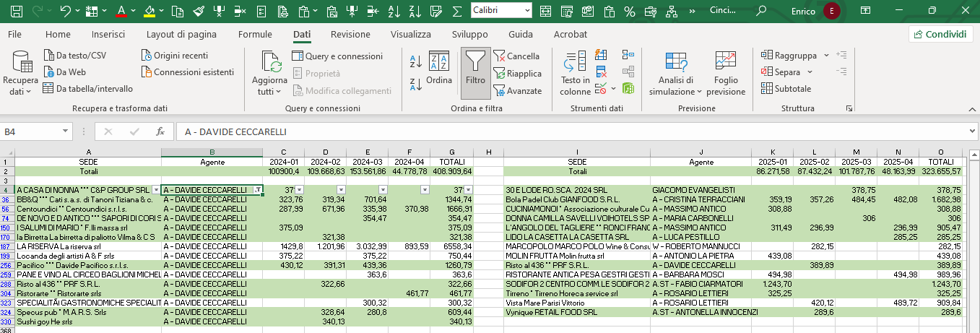This screenshot has height=333, width=980.
Task: Click Riapplica filter
Action: pyautogui.click(x=518, y=74)
